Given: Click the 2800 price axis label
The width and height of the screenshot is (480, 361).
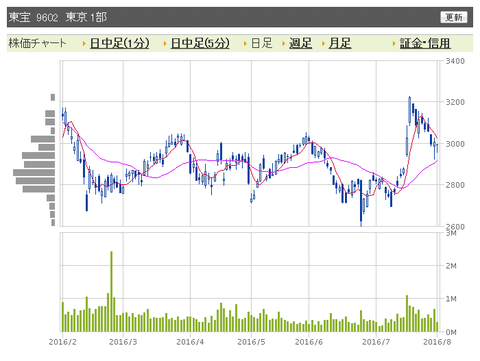Looking at the screenshot, I should pos(455,185).
